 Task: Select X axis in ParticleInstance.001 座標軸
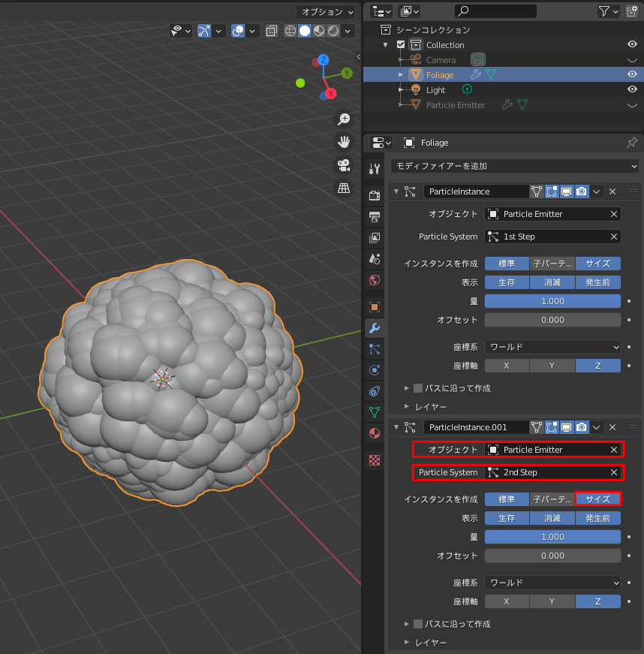pyautogui.click(x=507, y=601)
